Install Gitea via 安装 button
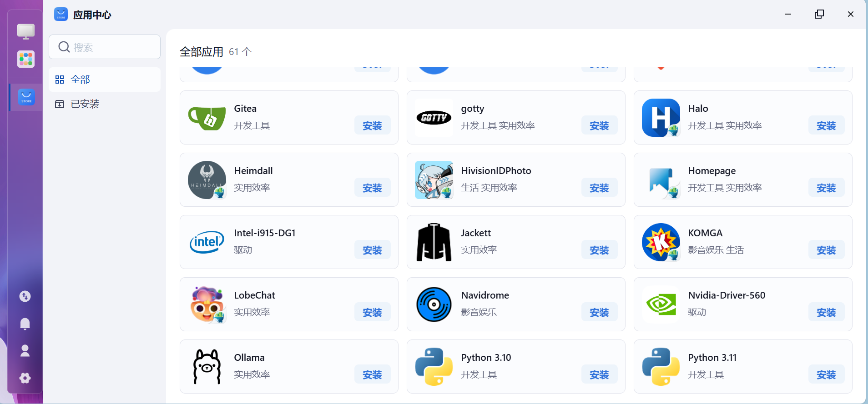This screenshot has height=404, width=868. click(x=372, y=125)
